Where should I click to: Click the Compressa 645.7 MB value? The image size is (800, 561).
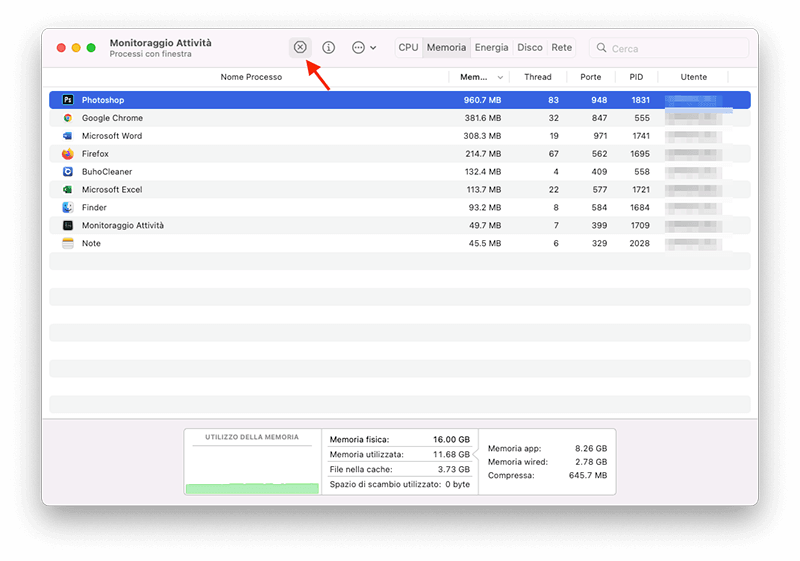coord(588,475)
